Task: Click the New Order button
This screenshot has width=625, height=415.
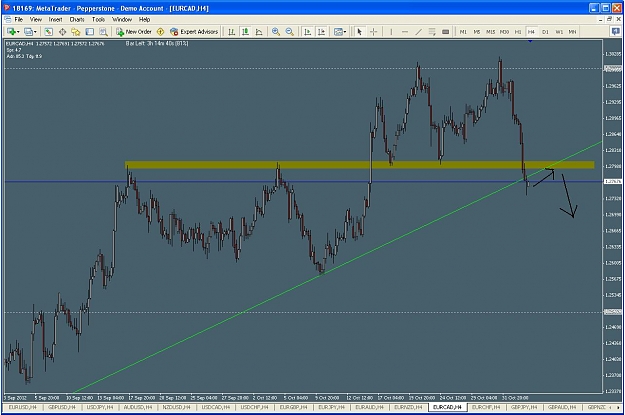Action: (134, 31)
